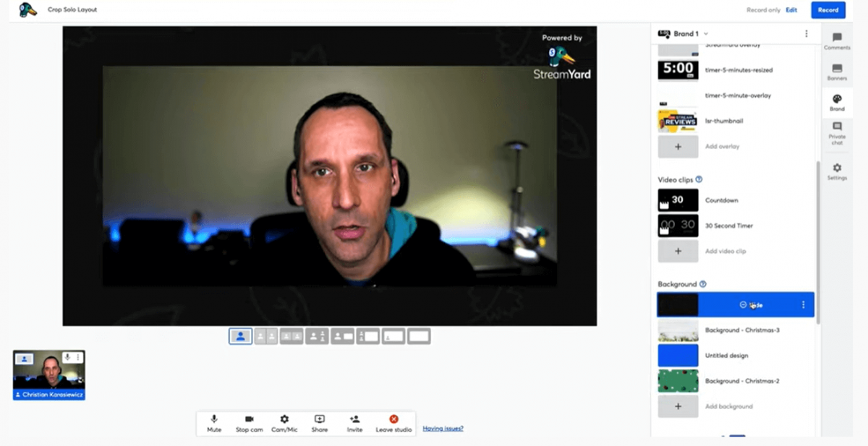This screenshot has height=446, width=868.
Task: Select the person-with-screen layout
Action: pyautogui.click(x=343, y=336)
